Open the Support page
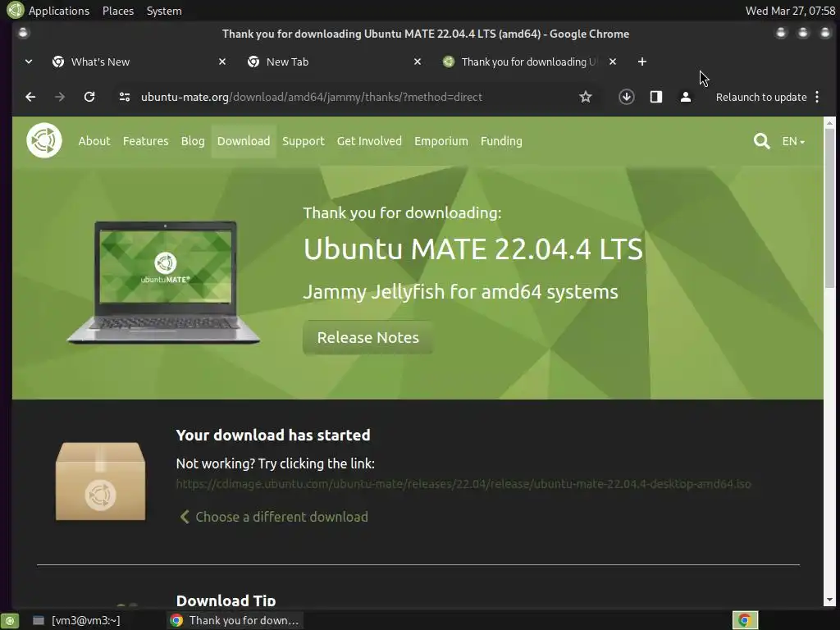The image size is (840, 630). pyautogui.click(x=304, y=141)
